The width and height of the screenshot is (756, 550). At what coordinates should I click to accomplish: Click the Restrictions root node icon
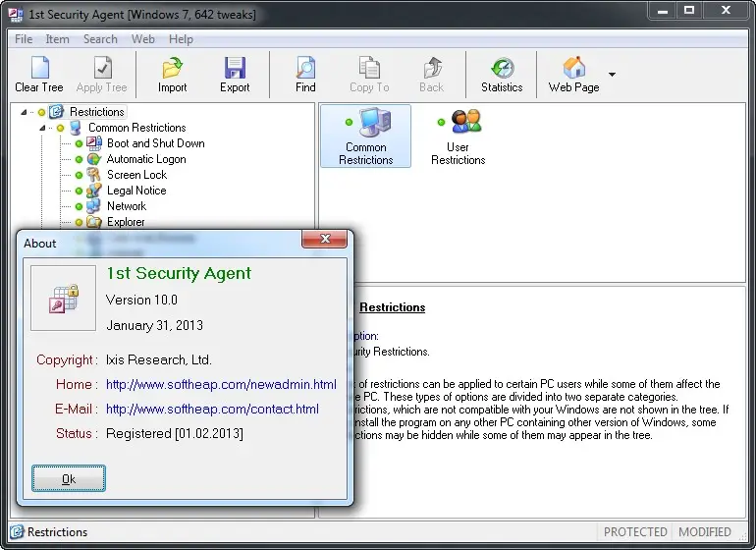(56, 112)
